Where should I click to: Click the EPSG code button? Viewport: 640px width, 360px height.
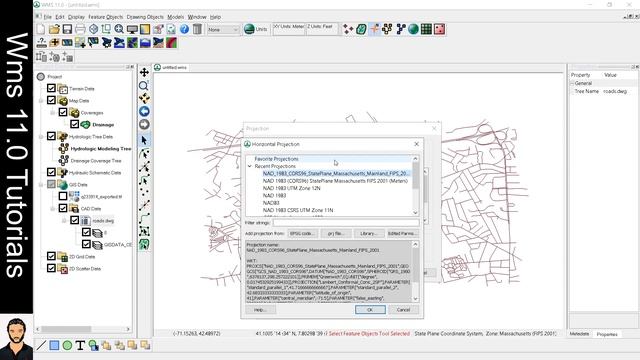pyautogui.click(x=302, y=233)
